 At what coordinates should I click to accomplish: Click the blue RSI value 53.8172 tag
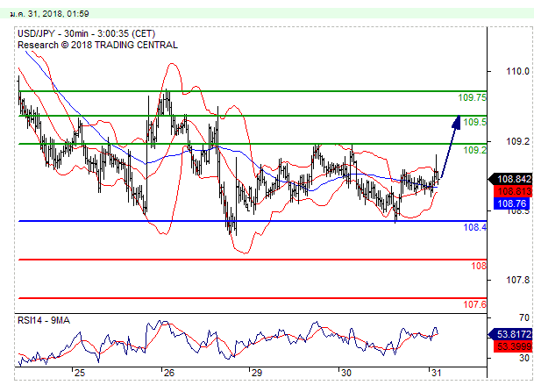[510, 334]
